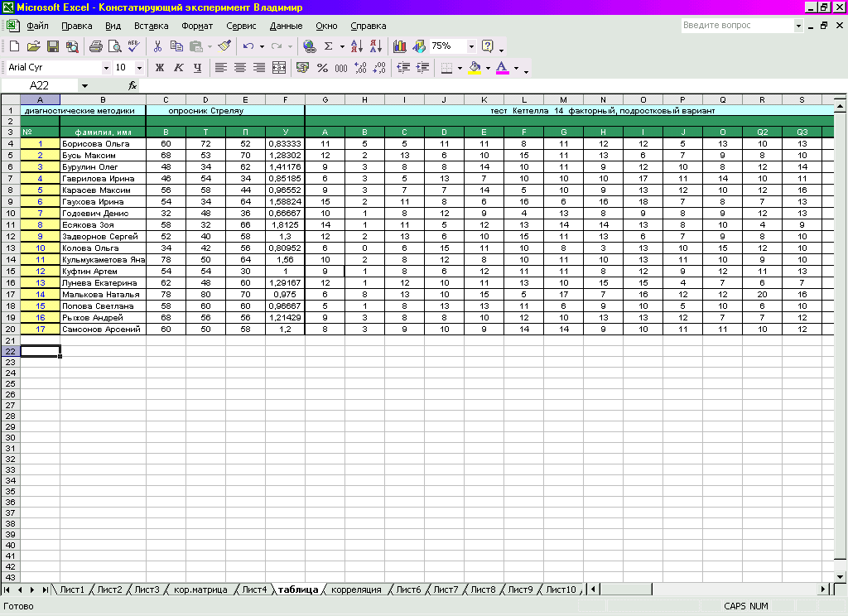Click the AutoSum sigma icon

click(328, 46)
